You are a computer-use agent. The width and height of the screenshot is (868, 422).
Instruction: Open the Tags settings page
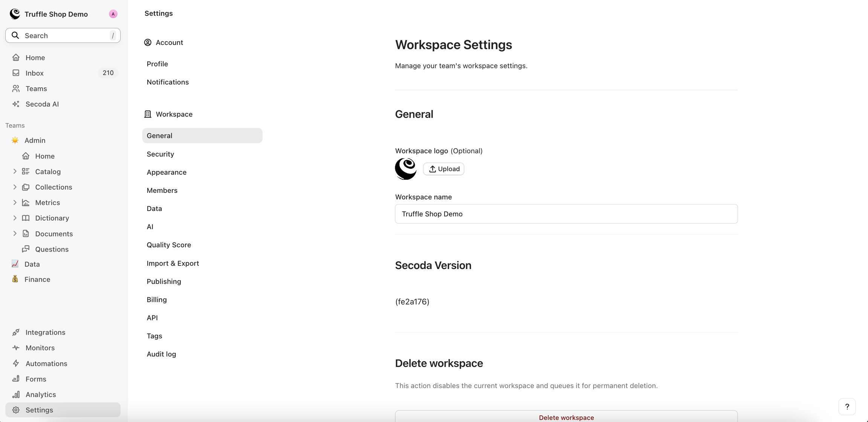point(202,336)
